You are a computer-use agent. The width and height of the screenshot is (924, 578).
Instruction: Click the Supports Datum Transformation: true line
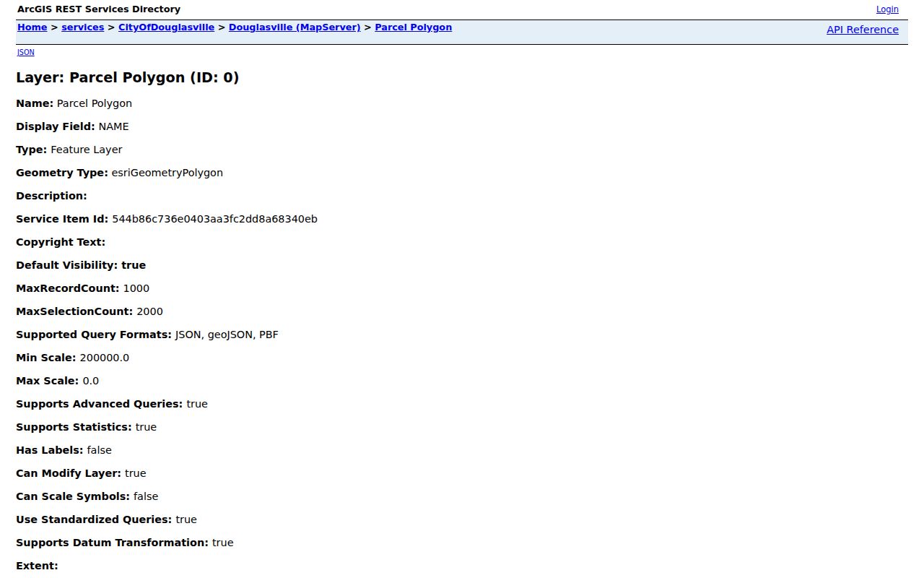coord(125,543)
